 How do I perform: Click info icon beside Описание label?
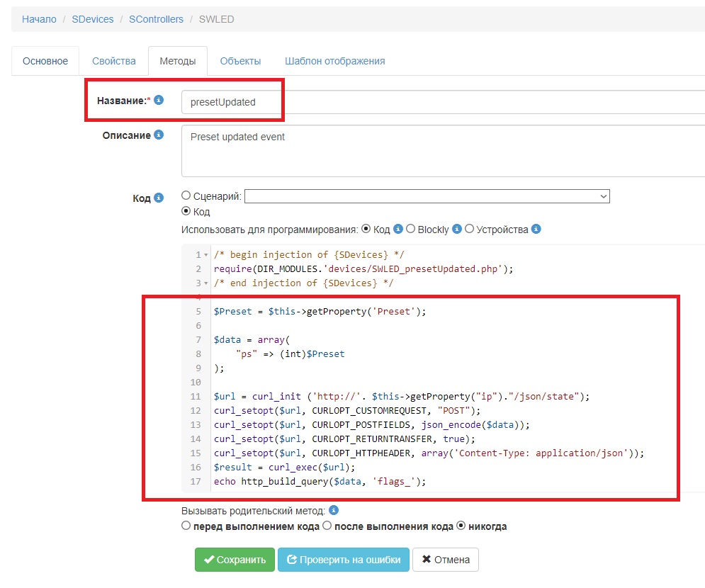point(159,135)
